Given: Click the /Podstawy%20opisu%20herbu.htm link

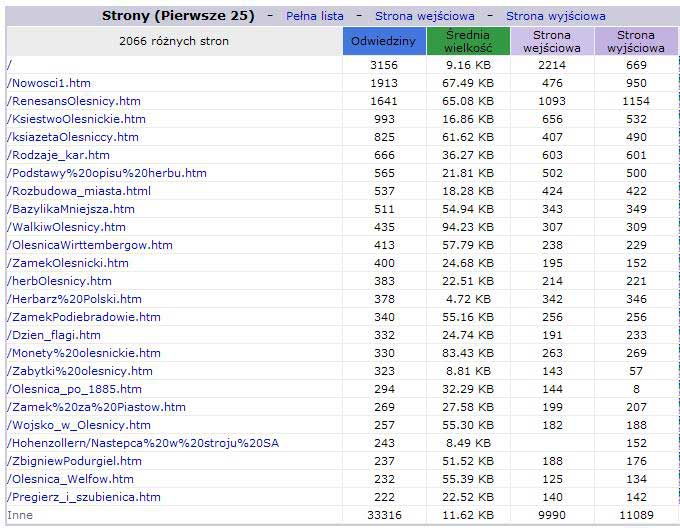Looking at the screenshot, I should pos(106,173).
